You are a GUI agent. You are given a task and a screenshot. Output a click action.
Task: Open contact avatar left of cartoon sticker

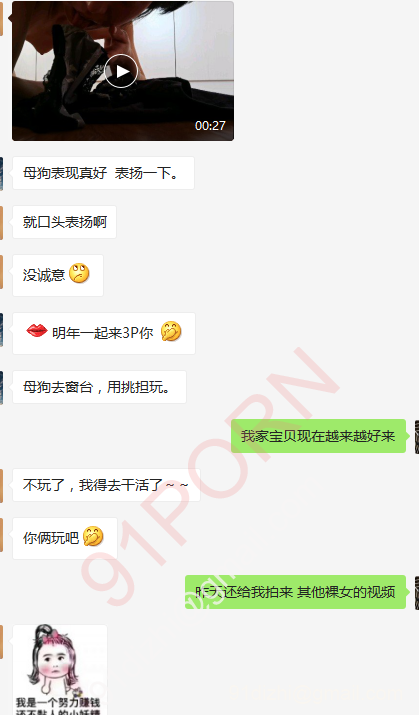coord(1,642)
